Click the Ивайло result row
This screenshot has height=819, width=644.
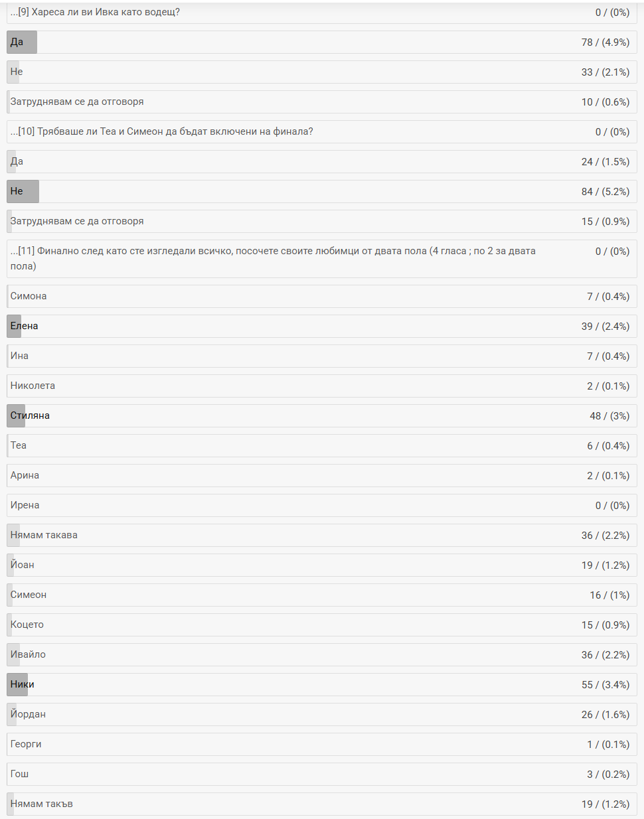coord(322,654)
